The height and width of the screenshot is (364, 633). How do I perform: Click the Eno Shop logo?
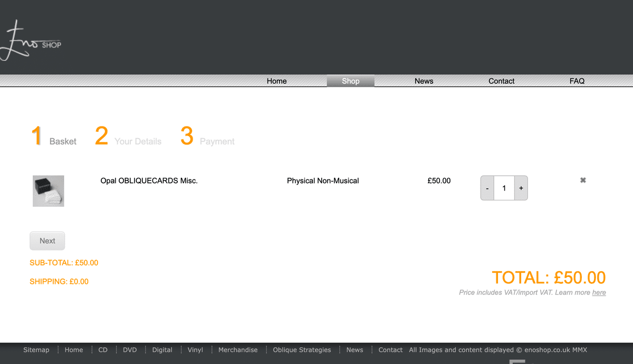(x=30, y=41)
